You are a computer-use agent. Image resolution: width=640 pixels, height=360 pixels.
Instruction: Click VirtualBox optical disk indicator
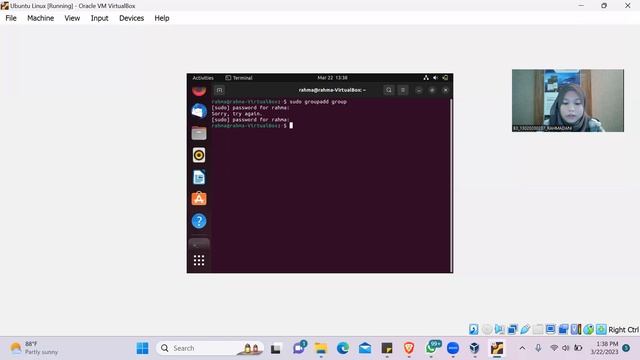[x=487, y=329]
